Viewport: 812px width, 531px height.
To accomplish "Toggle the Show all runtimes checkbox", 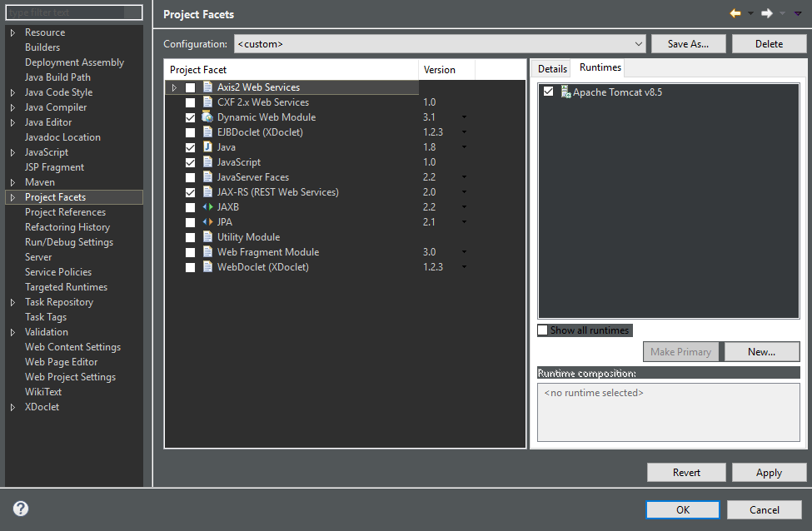I will [x=544, y=330].
